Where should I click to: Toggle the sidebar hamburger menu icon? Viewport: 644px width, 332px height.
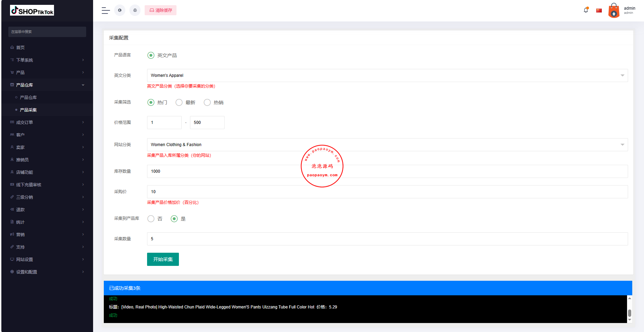click(106, 10)
